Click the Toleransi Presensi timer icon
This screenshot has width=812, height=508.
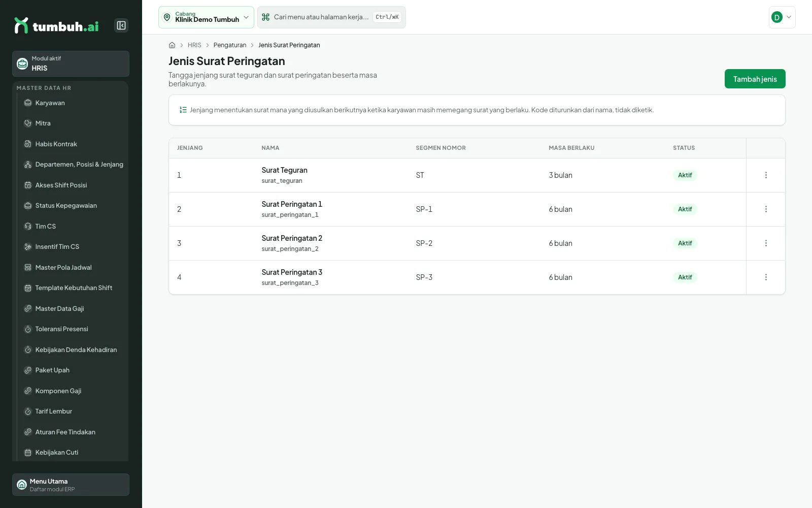[x=28, y=329]
